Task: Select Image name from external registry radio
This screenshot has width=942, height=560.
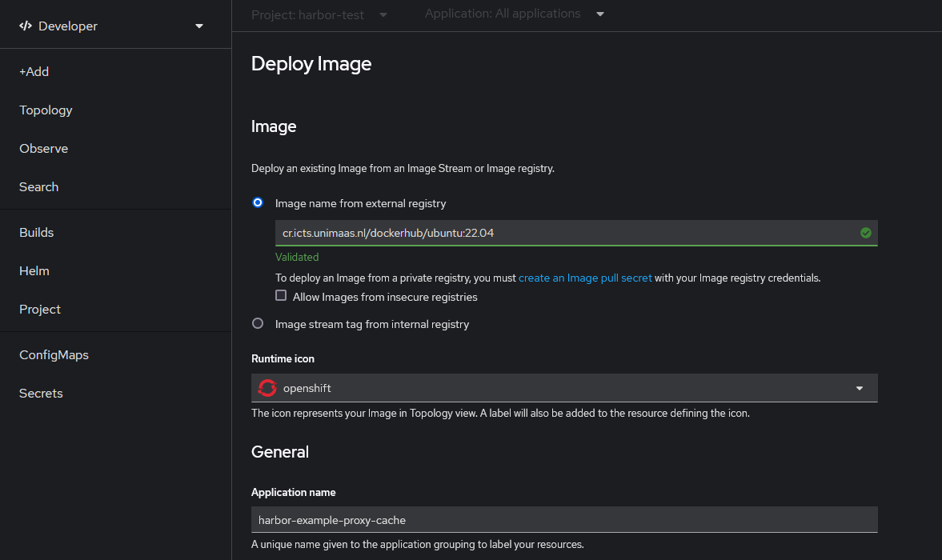Action: coord(258,203)
